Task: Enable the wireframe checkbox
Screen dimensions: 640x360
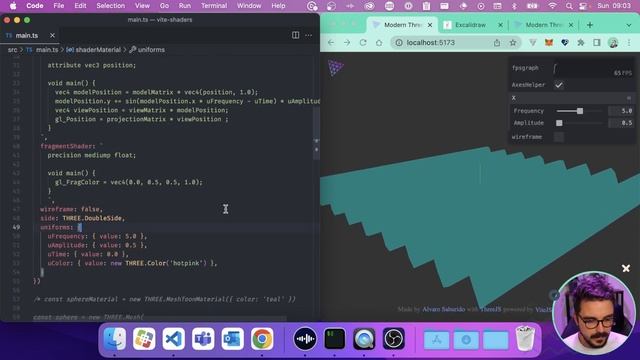Action: [x=559, y=137]
